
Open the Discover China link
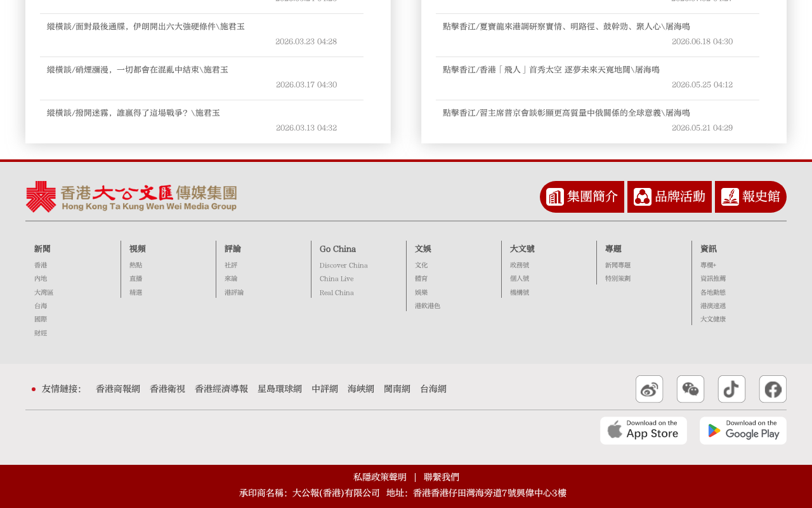343,265
